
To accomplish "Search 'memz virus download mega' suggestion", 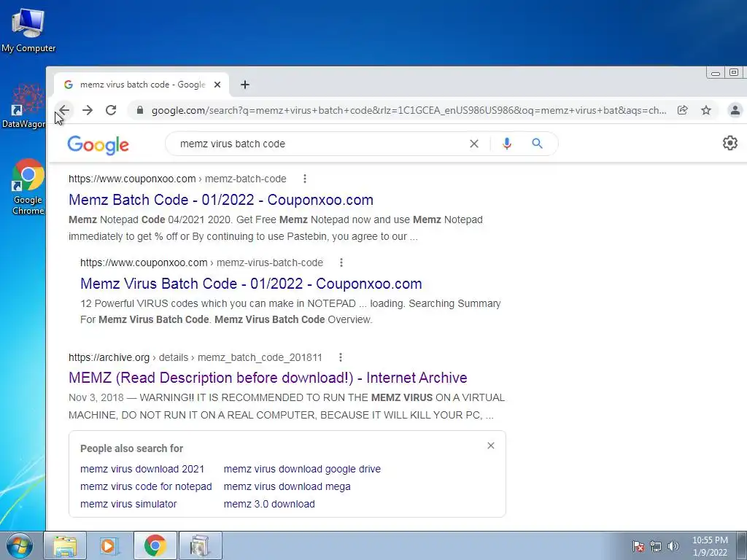I will tap(287, 486).
